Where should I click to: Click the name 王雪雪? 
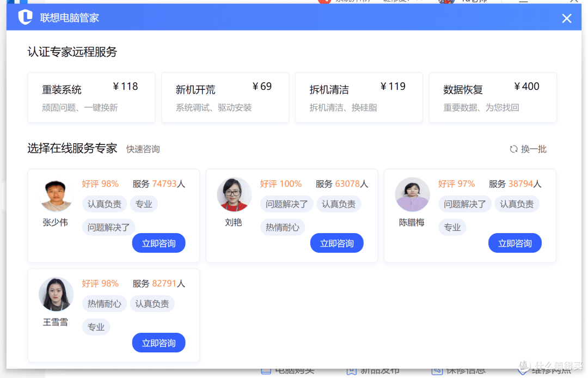(55, 322)
